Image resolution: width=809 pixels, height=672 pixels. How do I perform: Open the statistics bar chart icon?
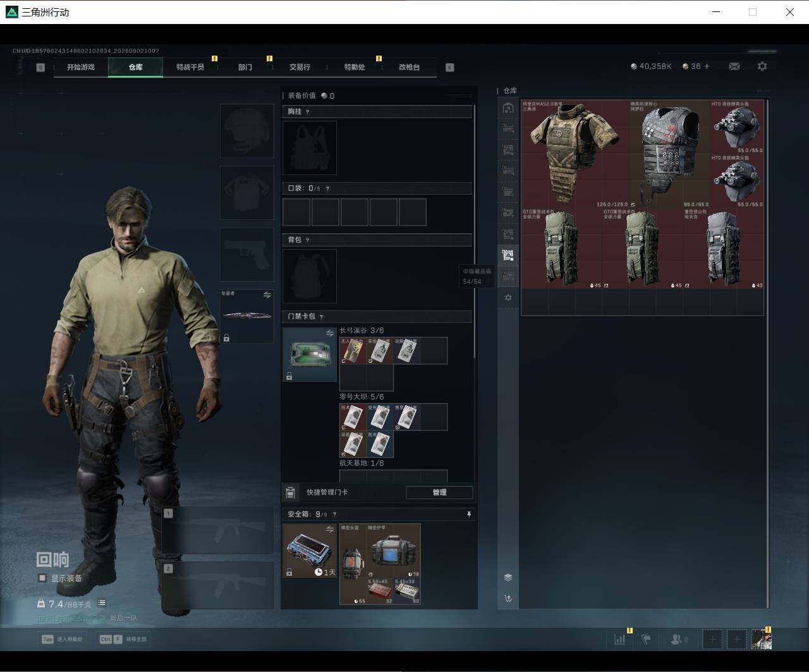coord(619,639)
